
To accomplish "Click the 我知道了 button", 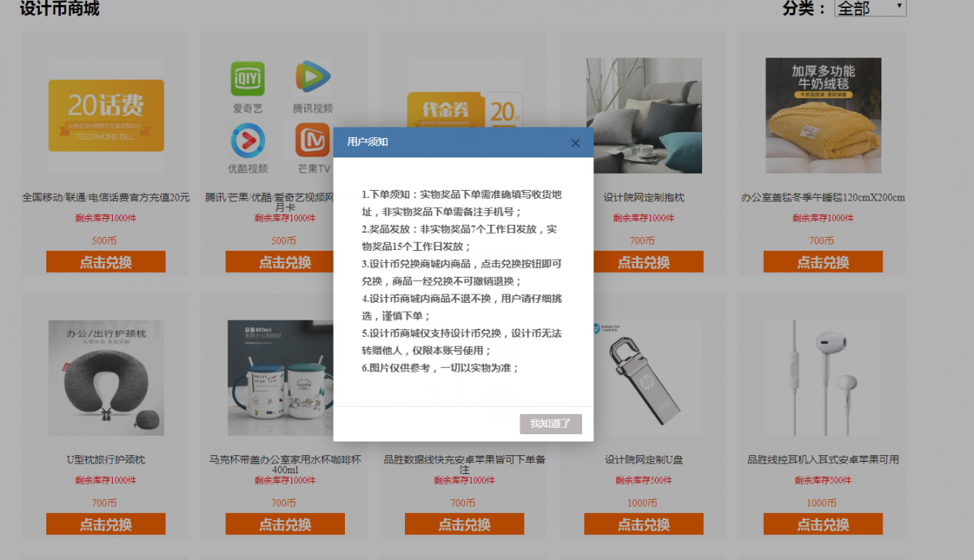I will coord(551,424).
